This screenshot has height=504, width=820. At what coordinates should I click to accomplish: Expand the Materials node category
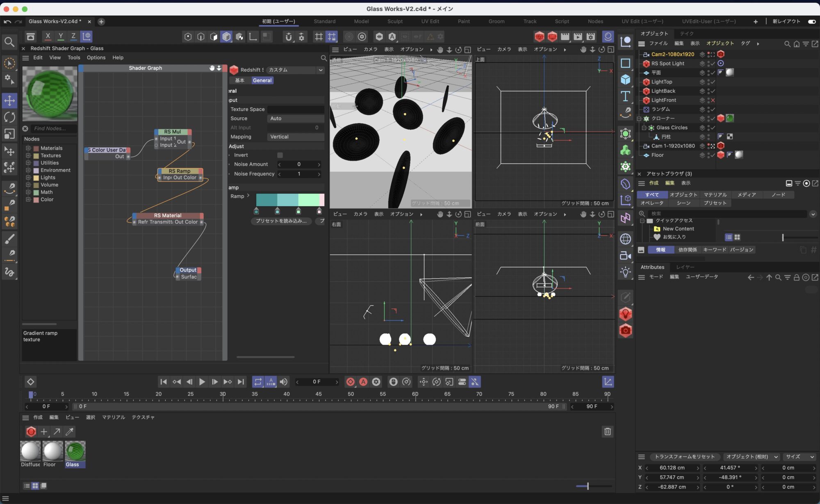[28, 148]
